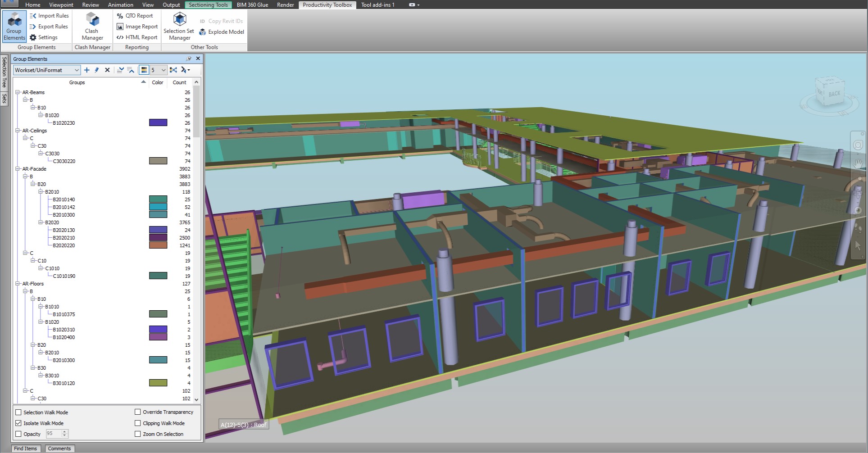Click the Explode Model icon

[x=203, y=32]
